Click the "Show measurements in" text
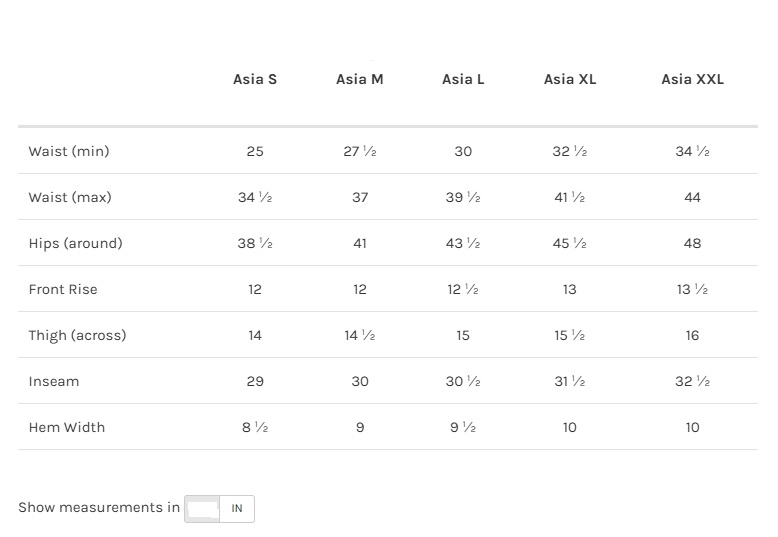The width and height of the screenshot is (778, 537). (x=99, y=507)
